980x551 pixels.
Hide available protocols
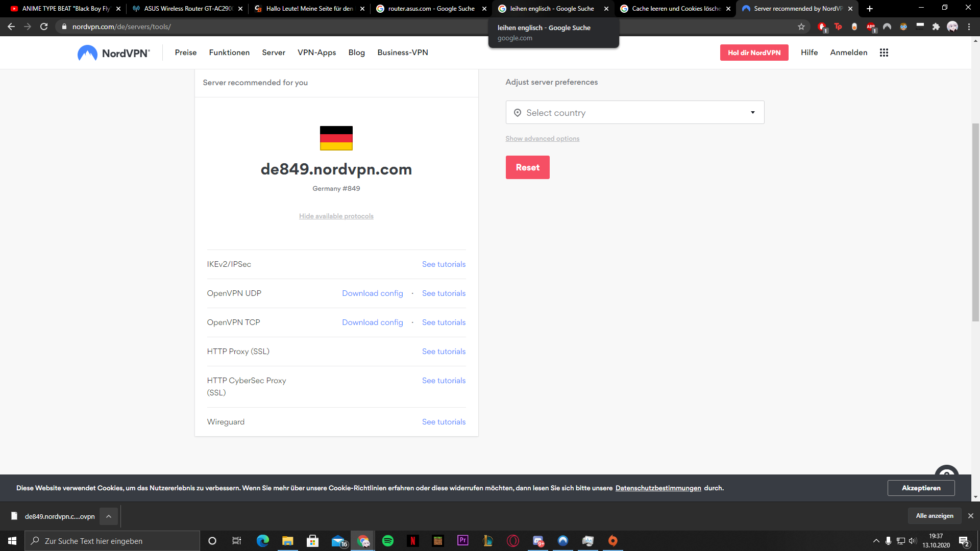(336, 216)
